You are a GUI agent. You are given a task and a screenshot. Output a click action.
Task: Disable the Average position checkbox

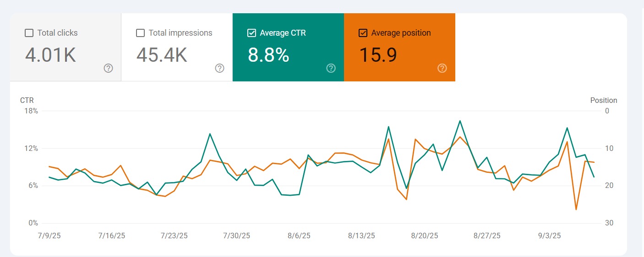(363, 33)
